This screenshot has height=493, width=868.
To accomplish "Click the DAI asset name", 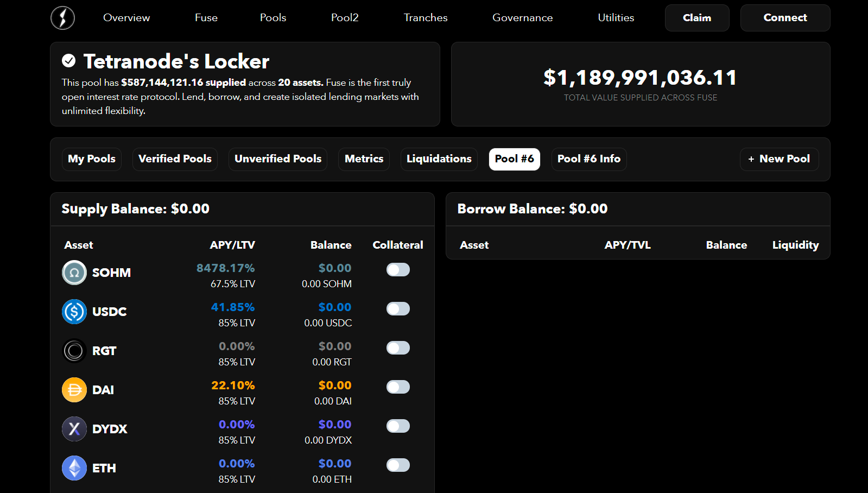I will (103, 390).
